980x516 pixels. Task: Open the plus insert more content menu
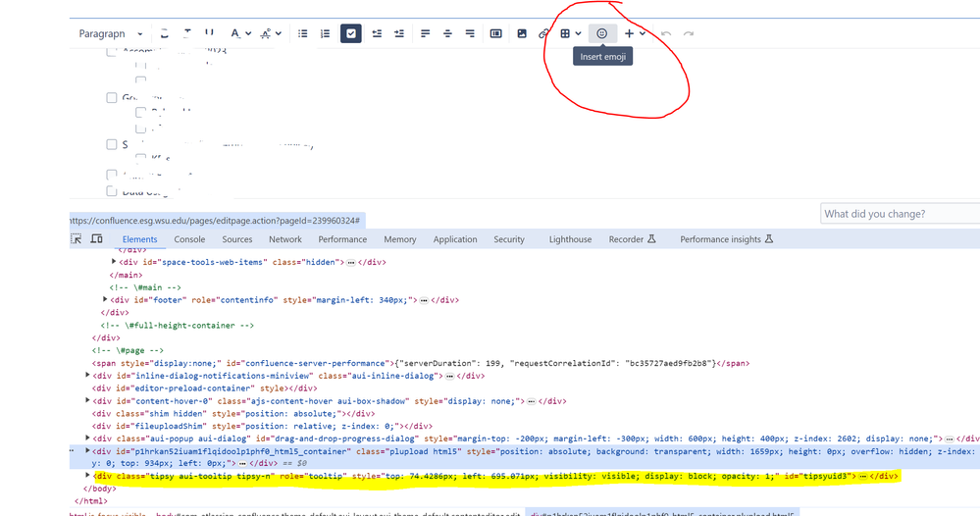(635, 33)
